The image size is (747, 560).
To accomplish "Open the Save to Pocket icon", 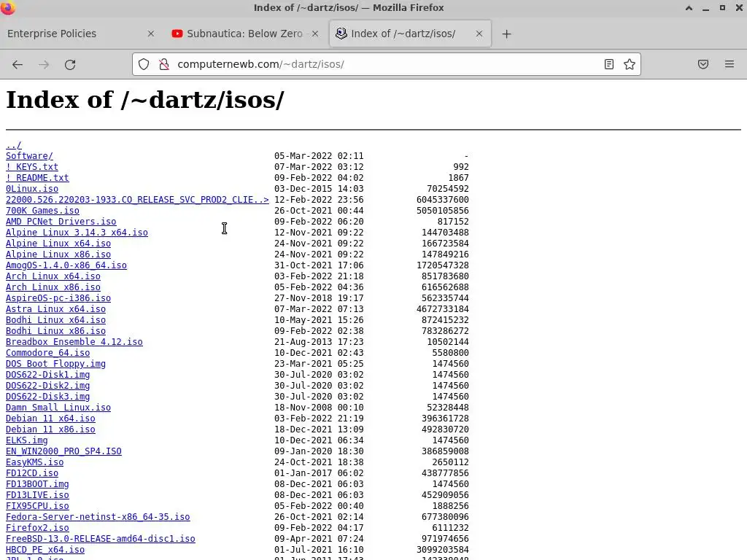I will (703, 64).
